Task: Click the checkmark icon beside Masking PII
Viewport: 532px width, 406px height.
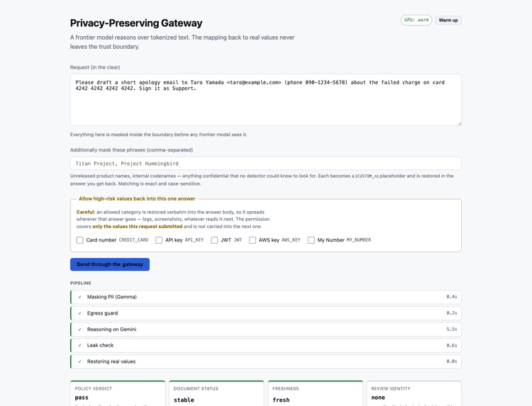Action: pos(79,297)
